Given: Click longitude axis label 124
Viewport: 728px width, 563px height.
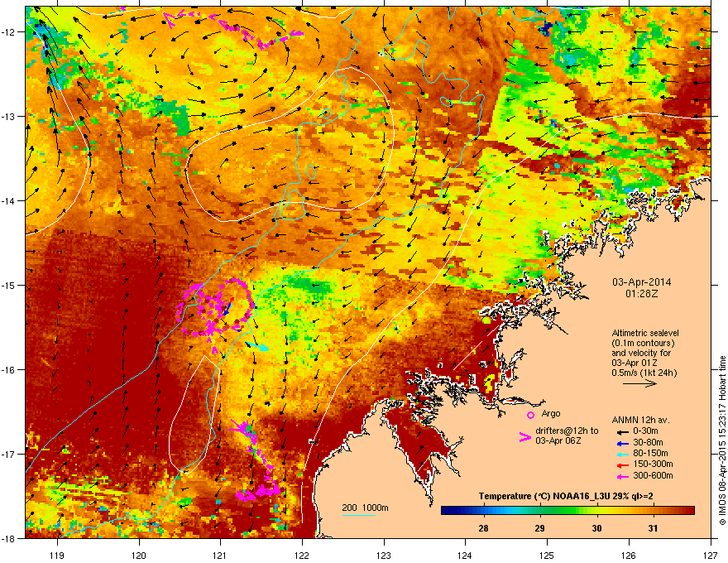Looking at the screenshot, I should 465,555.
